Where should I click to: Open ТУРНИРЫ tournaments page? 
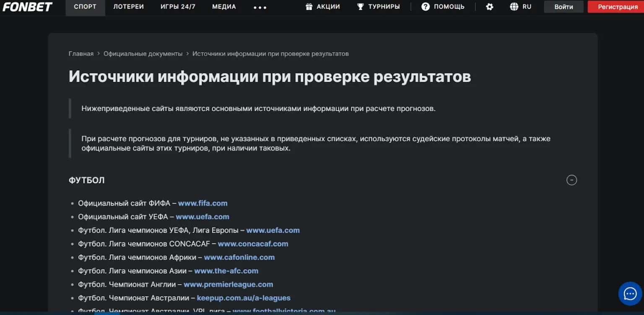384,7
